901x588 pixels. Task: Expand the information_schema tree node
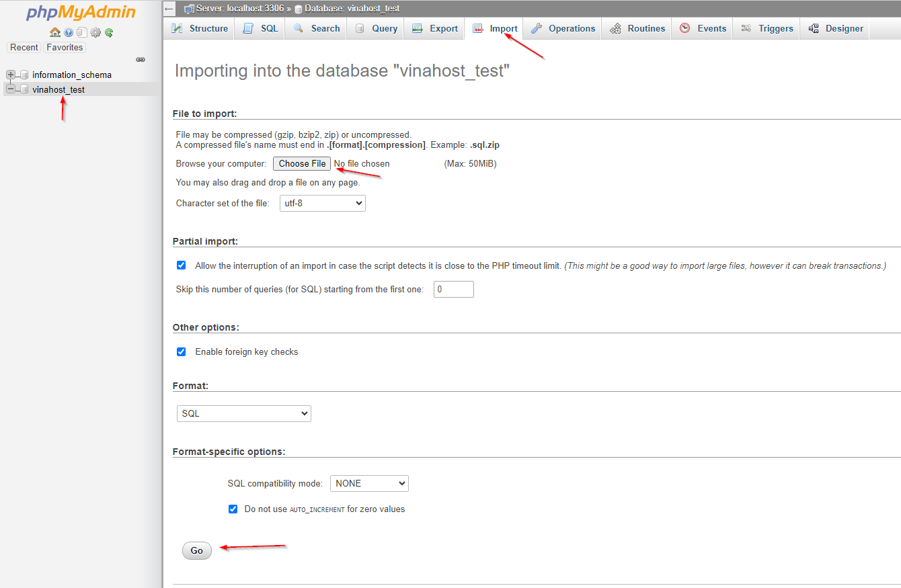(11, 75)
